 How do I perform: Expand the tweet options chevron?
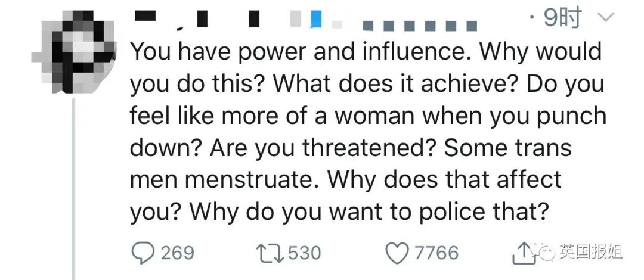click(x=605, y=20)
